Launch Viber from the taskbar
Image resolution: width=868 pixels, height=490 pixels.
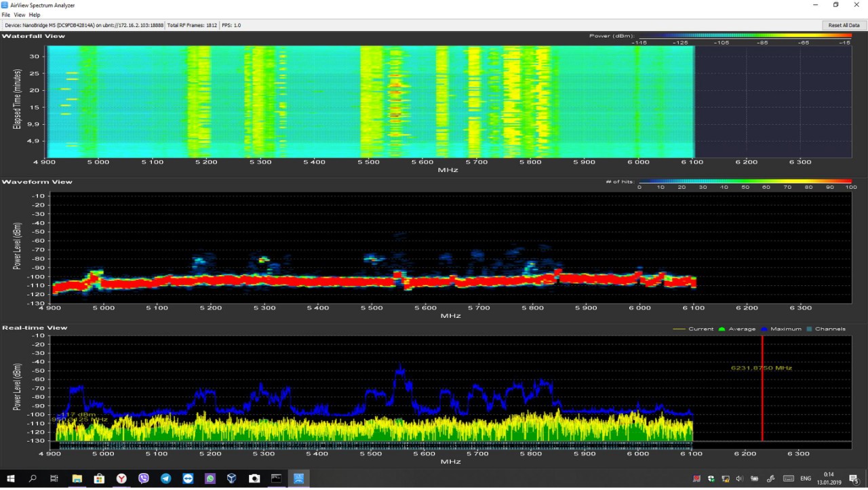tap(144, 478)
